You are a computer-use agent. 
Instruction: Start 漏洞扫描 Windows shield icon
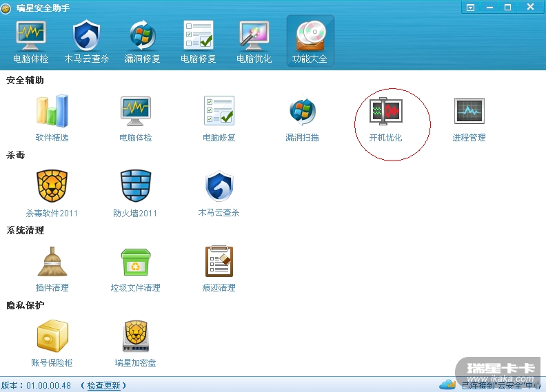pos(302,118)
